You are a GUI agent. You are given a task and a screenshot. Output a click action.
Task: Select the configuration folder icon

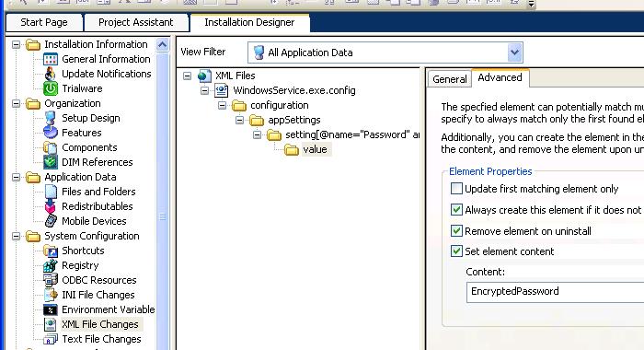pos(239,106)
